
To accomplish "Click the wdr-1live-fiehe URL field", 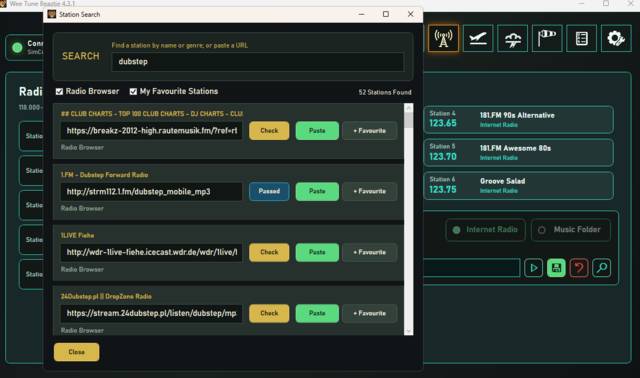I will 151,252.
